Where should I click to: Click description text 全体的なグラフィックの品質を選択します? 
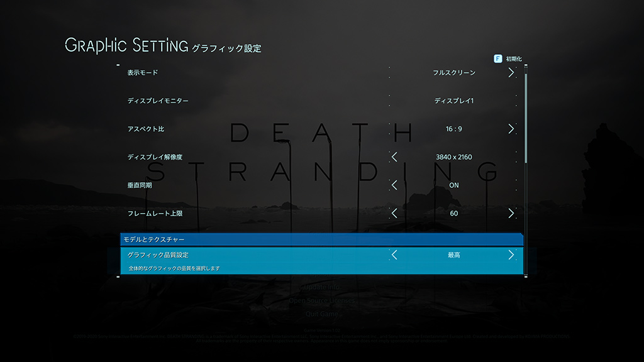tap(174, 268)
